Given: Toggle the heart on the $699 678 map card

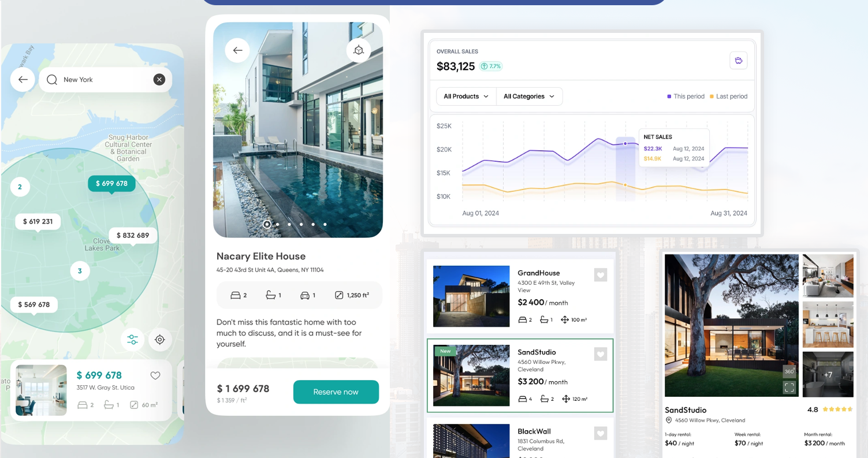Looking at the screenshot, I should pos(155,375).
